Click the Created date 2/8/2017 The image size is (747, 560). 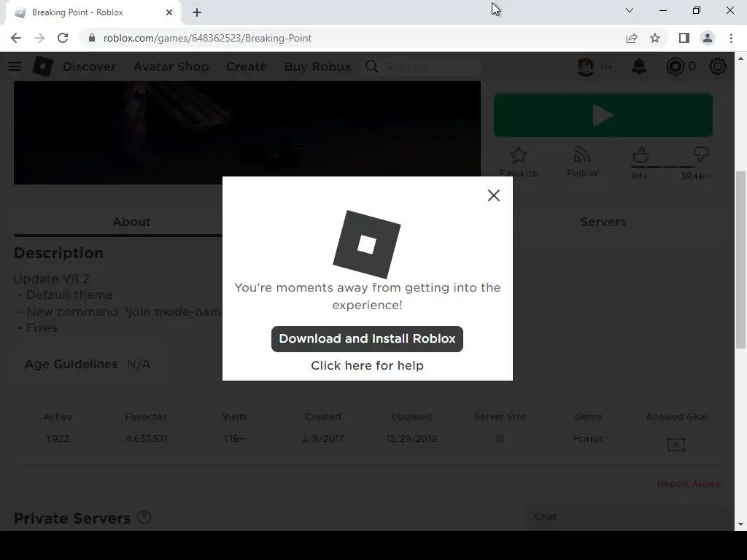click(323, 438)
